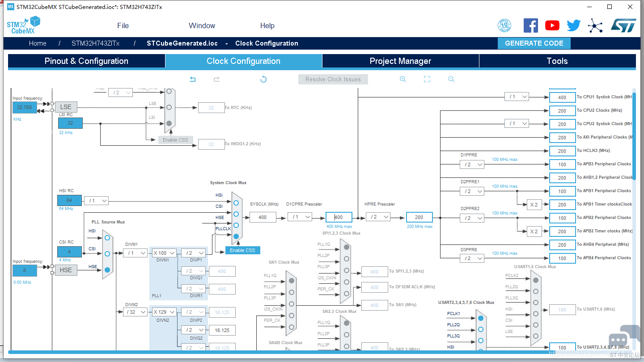Click the STM32H743ZITx breadcrumb
The height and width of the screenshot is (362, 644).
(96, 43)
